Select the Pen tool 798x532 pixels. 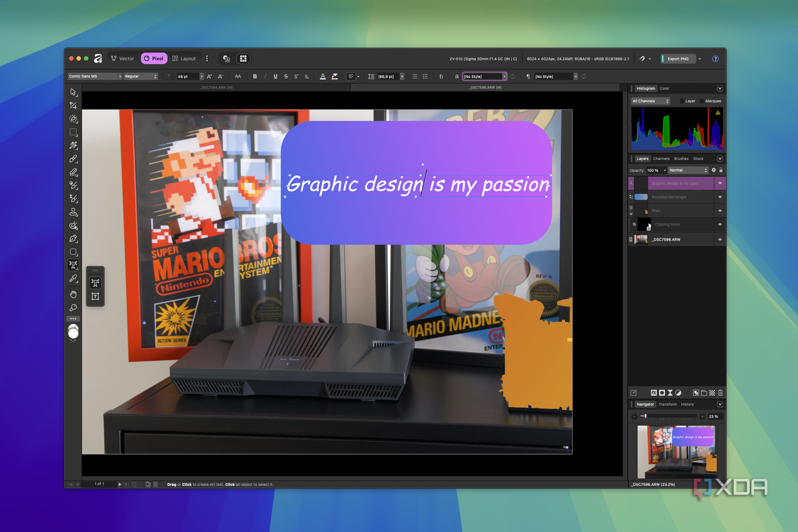pos(73,238)
